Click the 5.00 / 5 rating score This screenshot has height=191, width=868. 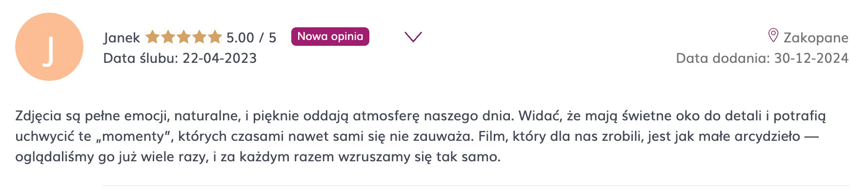point(251,38)
